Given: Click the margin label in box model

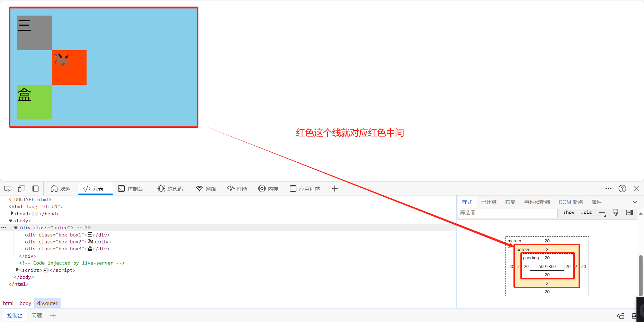Looking at the screenshot, I should pyautogui.click(x=514, y=241).
